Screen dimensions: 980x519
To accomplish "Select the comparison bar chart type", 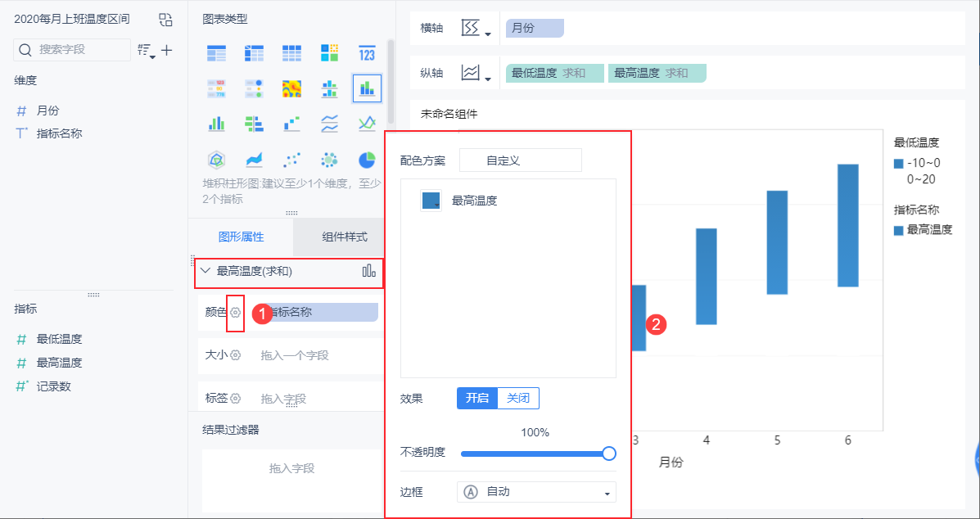I will click(255, 124).
